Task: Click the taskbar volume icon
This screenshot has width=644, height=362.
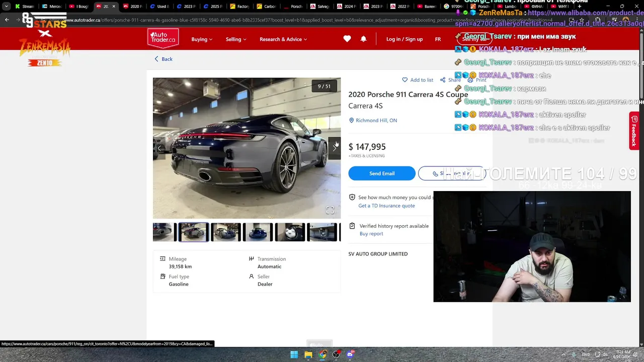Action: (605, 354)
